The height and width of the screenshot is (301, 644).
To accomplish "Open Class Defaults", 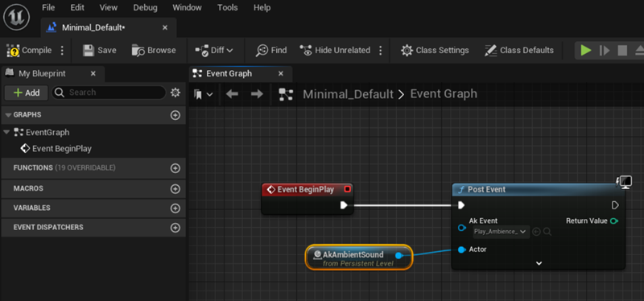I will coord(519,51).
